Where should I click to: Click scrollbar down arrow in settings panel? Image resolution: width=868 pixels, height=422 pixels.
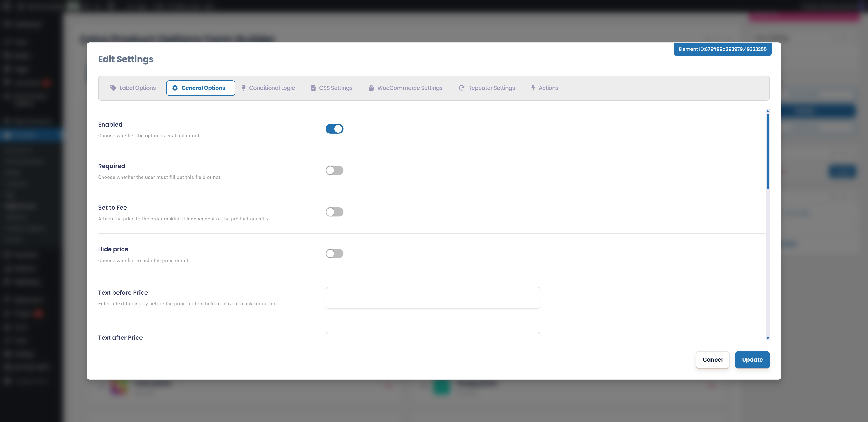pyautogui.click(x=768, y=338)
